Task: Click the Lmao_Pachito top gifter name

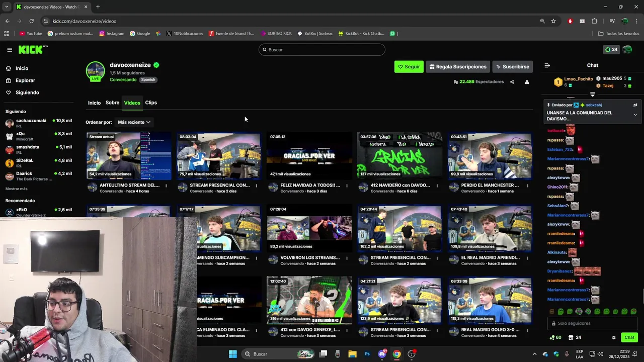Action: (x=579, y=79)
